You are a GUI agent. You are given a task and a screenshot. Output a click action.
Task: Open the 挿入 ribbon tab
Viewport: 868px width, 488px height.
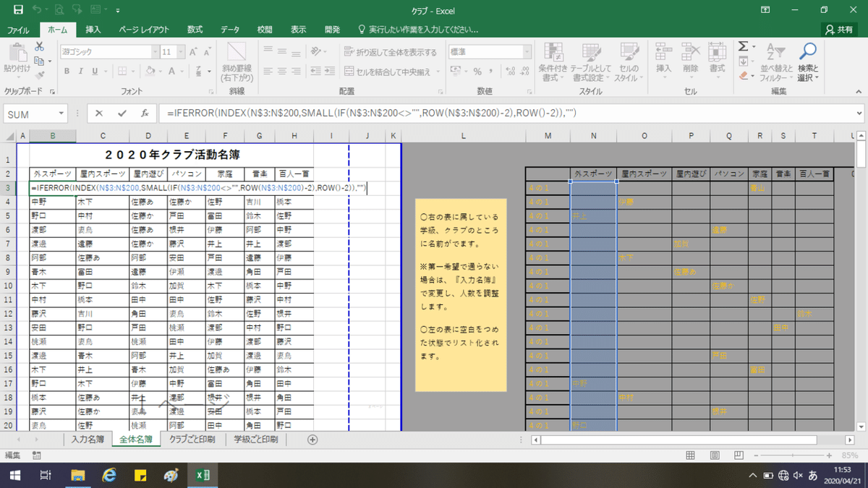(x=93, y=30)
